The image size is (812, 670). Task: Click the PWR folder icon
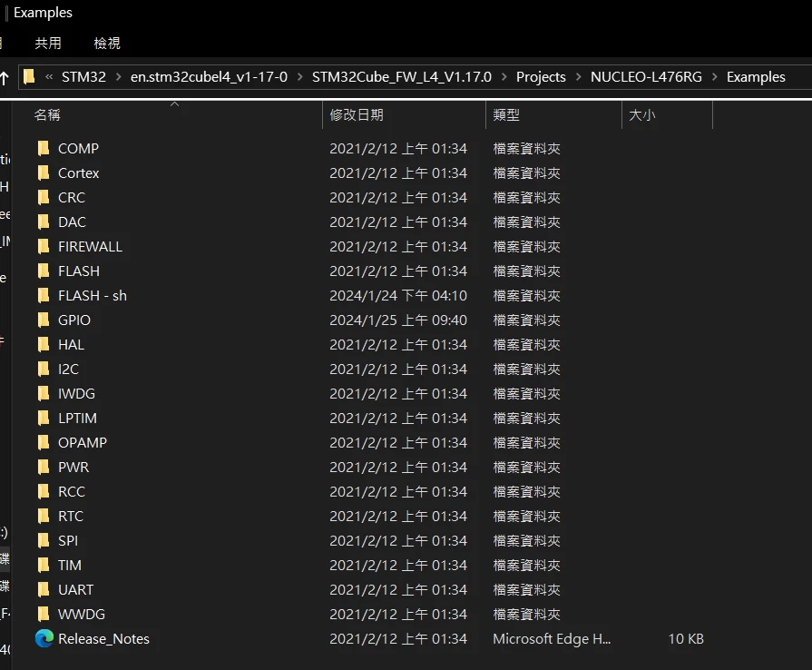44,468
